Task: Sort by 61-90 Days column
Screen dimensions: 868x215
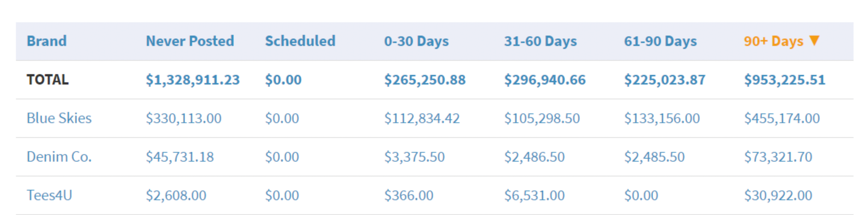Action: [x=660, y=41]
